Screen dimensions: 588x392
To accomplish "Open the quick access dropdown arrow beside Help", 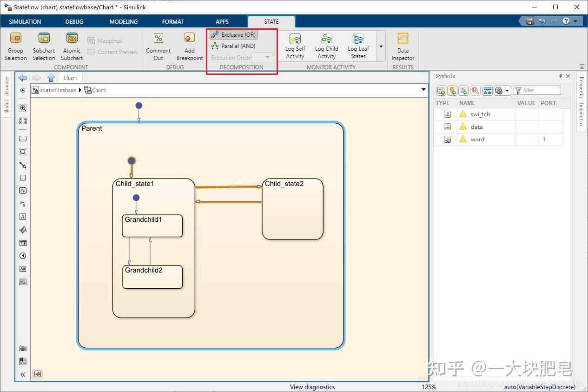I will pos(575,21).
